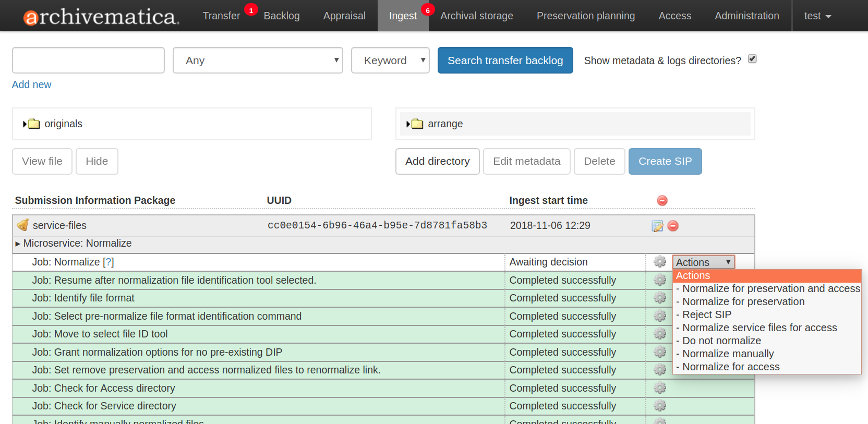Click the red remove-all icon in table header
This screenshot has width=868, height=424.
point(662,200)
